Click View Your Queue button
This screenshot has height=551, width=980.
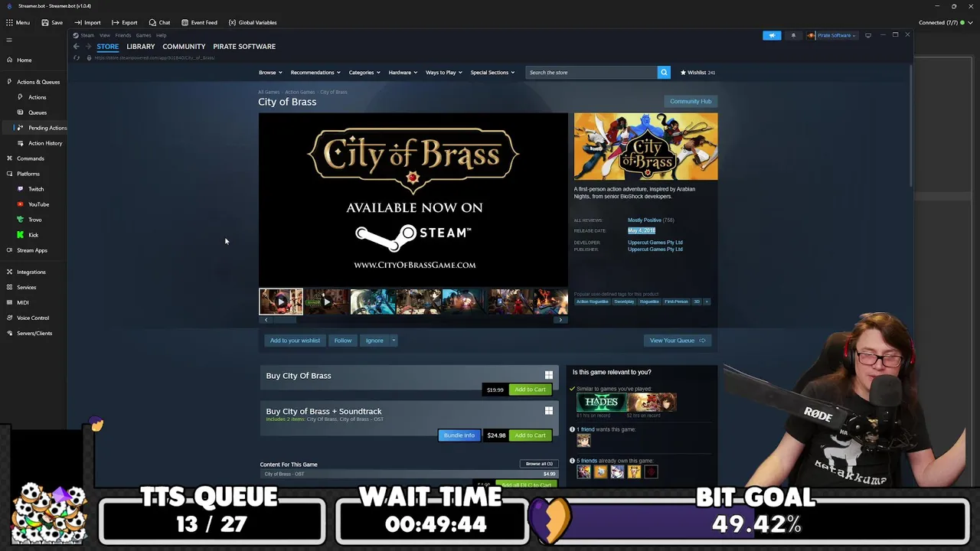coord(678,341)
